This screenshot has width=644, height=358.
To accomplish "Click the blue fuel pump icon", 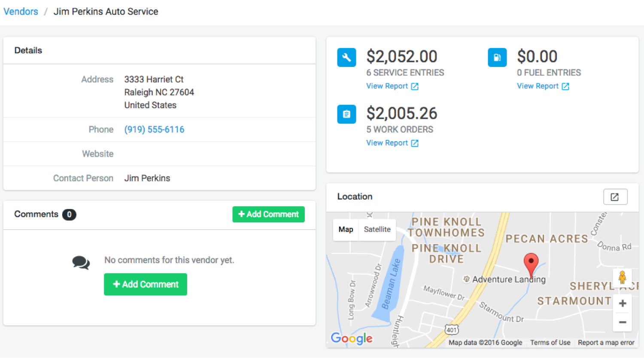I will 497,58.
